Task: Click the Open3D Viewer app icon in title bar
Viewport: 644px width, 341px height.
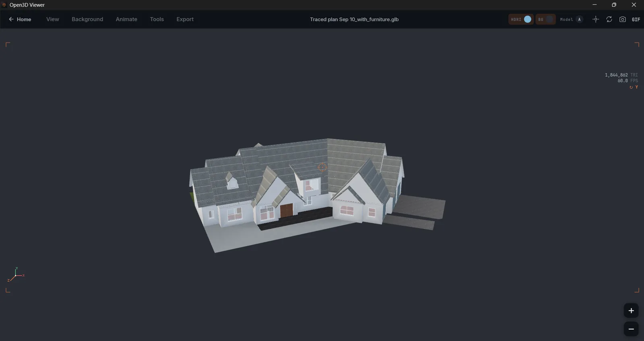Action: click(4, 5)
